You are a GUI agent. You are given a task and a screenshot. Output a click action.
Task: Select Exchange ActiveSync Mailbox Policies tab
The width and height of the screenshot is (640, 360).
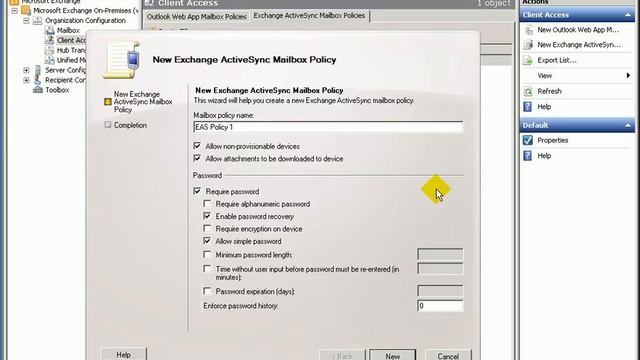point(309,16)
